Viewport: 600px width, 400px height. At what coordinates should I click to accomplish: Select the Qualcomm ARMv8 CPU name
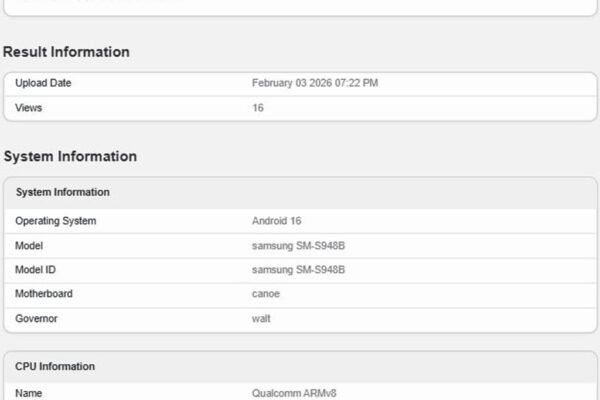pos(294,393)
